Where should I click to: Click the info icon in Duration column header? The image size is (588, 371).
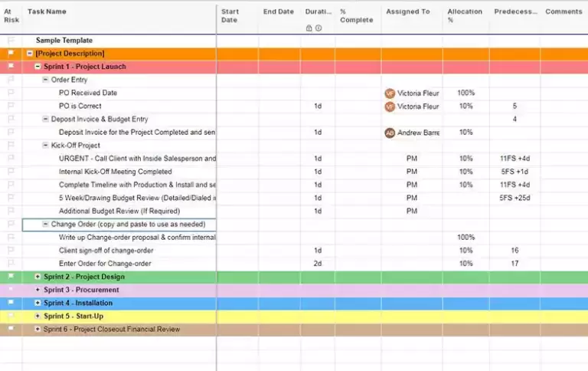[x=318, y=28]
